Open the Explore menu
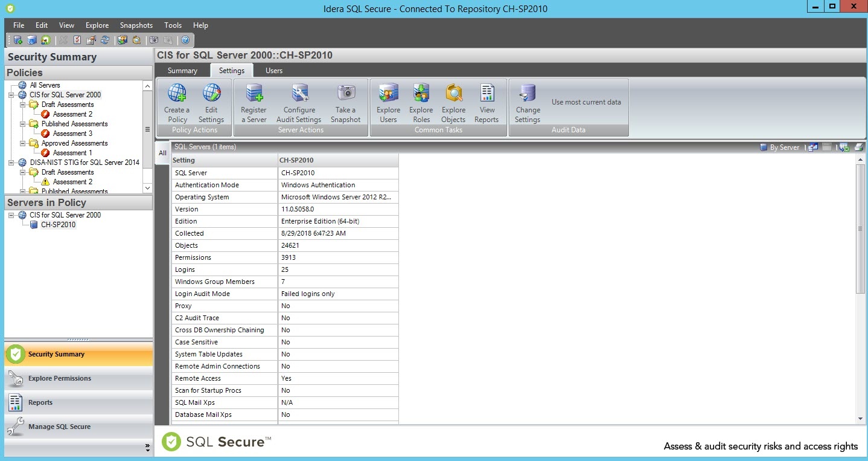 [x=97, y=25]
